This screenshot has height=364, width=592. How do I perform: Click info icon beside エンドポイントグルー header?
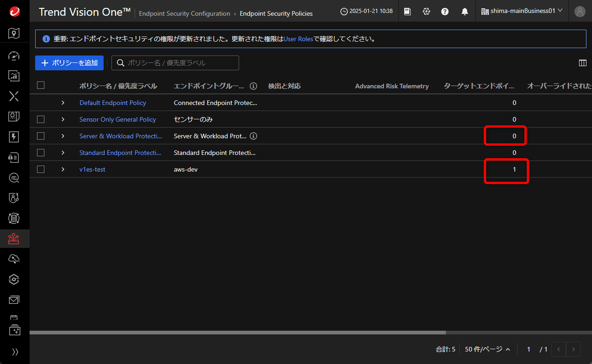click(x=253, y=86)
